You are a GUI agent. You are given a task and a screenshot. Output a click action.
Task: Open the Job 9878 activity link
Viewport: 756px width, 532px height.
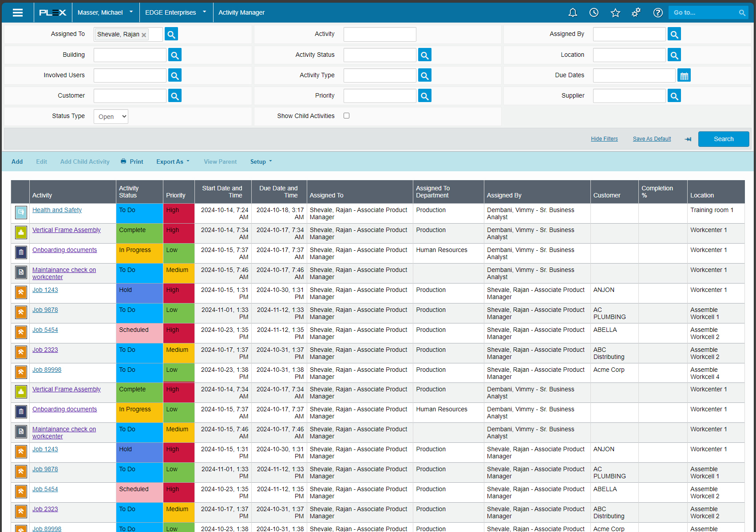pyautogui.click(x=45, y=310)
